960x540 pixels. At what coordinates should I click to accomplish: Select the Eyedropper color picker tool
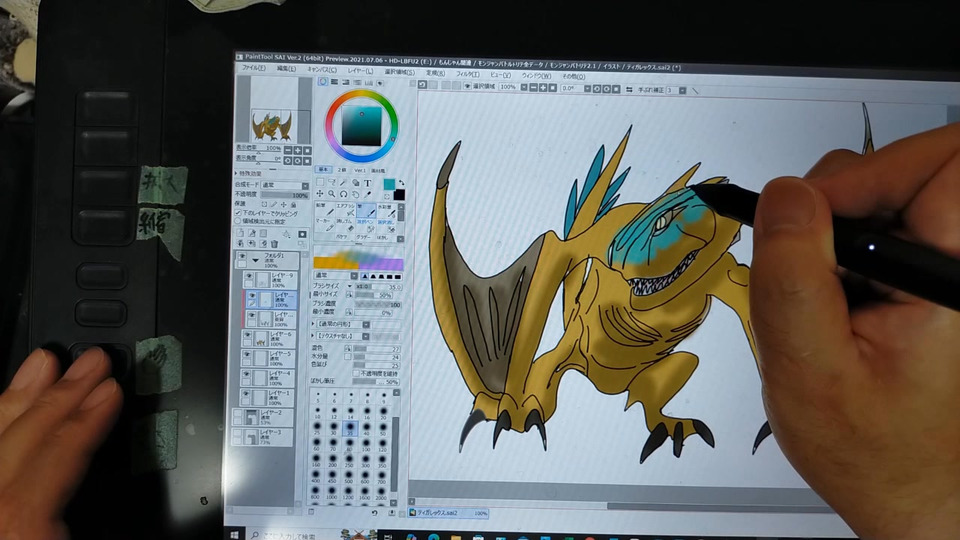[367, 194]
